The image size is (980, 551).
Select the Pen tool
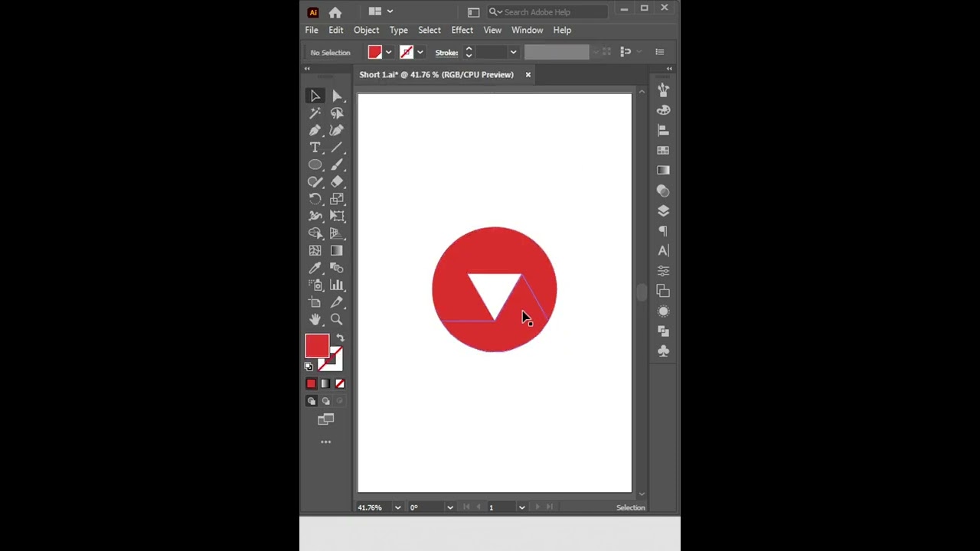click(x=315, y=130)
